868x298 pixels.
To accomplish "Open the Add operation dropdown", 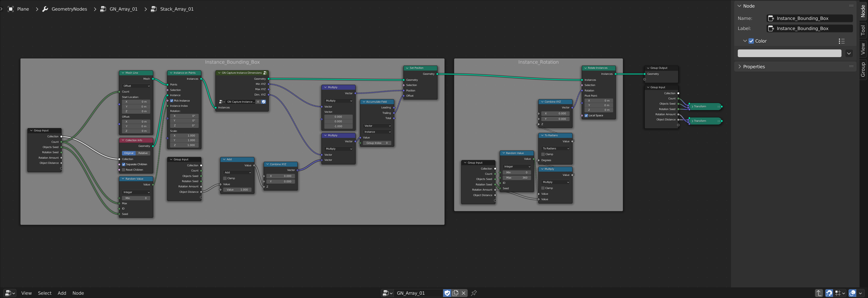I will [x=237, y=173].
